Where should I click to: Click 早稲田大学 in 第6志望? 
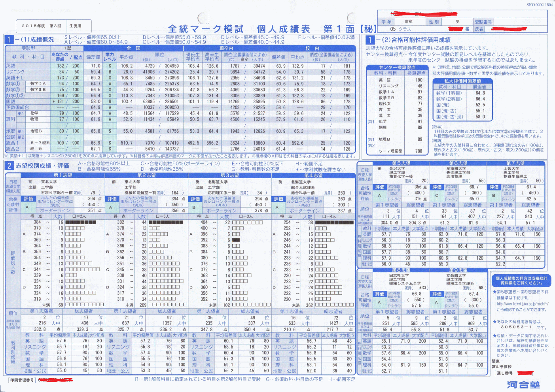(456, 169)
